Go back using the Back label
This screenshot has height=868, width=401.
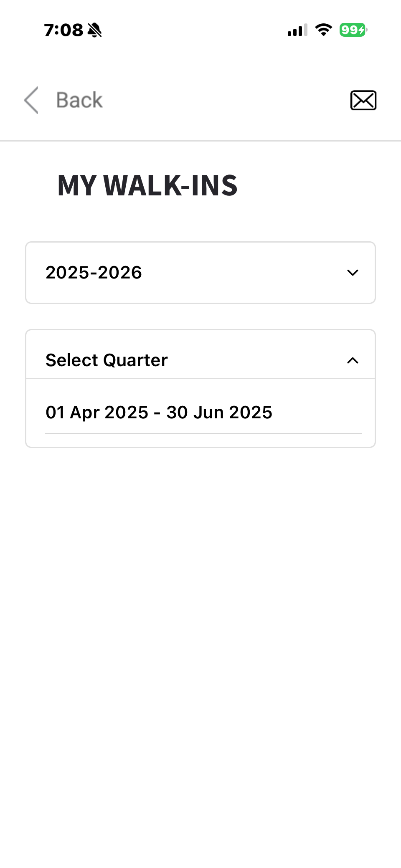point(79,100)
